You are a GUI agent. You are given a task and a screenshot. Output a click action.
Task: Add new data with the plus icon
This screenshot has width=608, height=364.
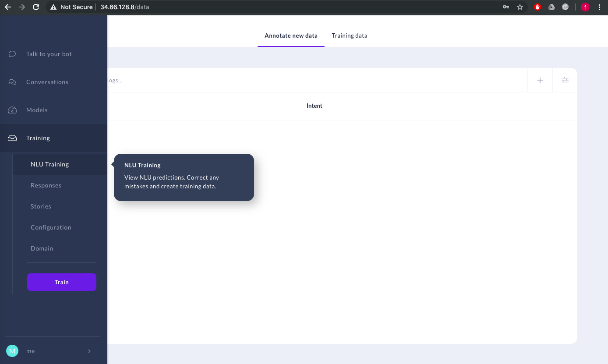click(540, 80)
